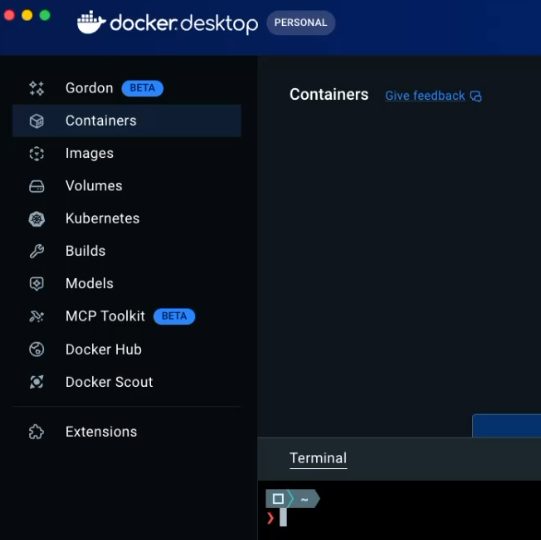This screenshot has height=540, width=541.
Task: Click the PERSONAL plan badge
Action: 301,22
